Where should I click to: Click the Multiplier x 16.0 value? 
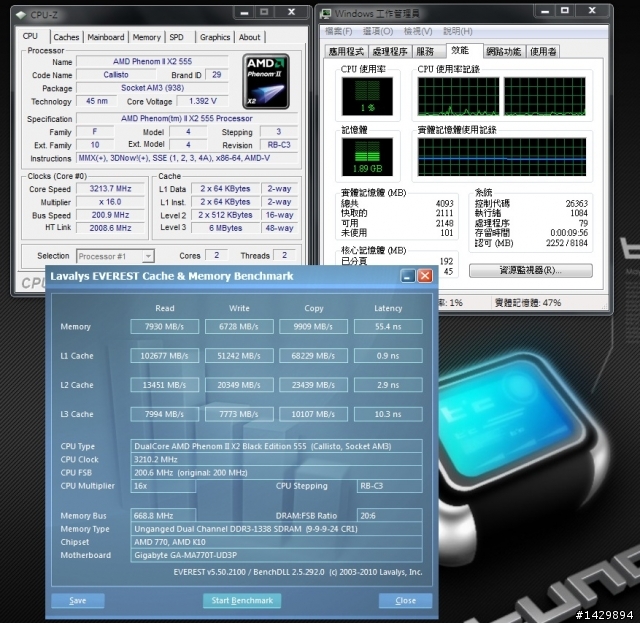tap(111, 202)
